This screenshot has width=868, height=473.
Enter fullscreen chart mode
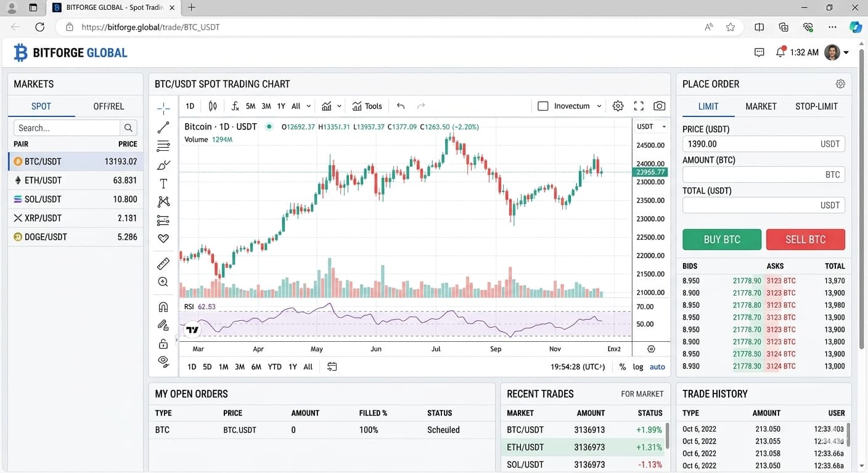639,106
